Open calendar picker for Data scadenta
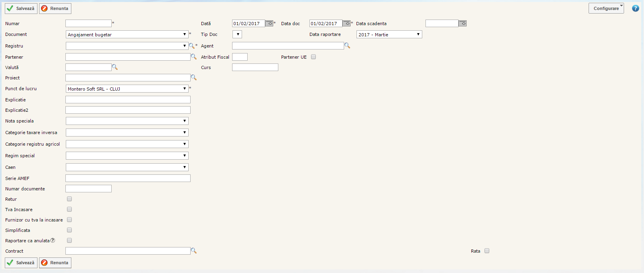This screenshot has height=273, width=644. 462,24
